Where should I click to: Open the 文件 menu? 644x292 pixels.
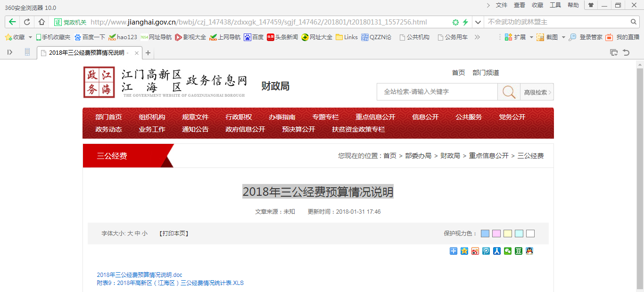(502, 5)
